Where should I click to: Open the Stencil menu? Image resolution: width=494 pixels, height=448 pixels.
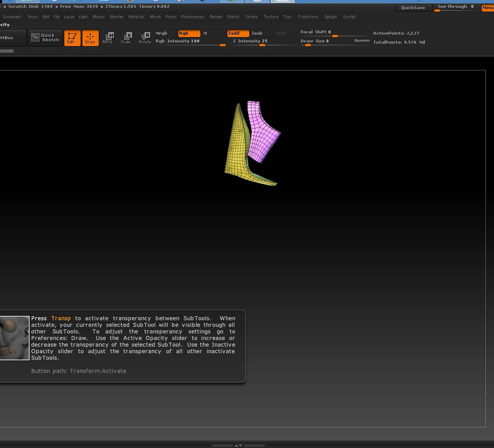click(233, 17)
